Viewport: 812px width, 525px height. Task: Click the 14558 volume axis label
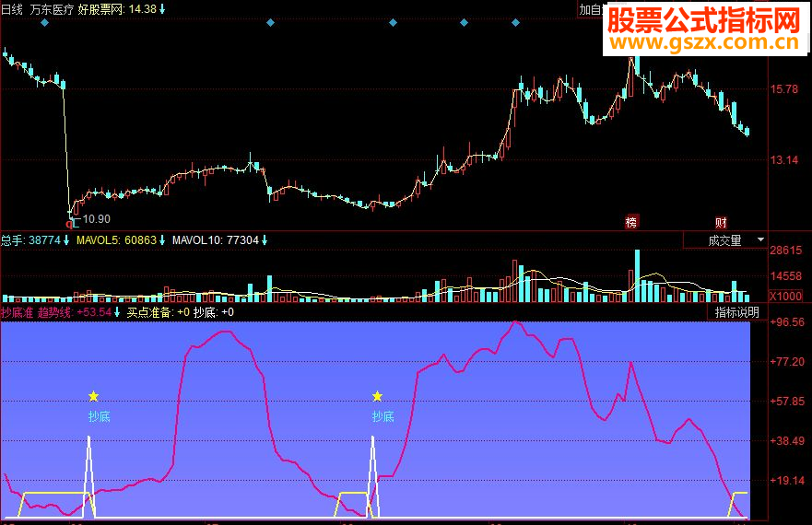785,276
